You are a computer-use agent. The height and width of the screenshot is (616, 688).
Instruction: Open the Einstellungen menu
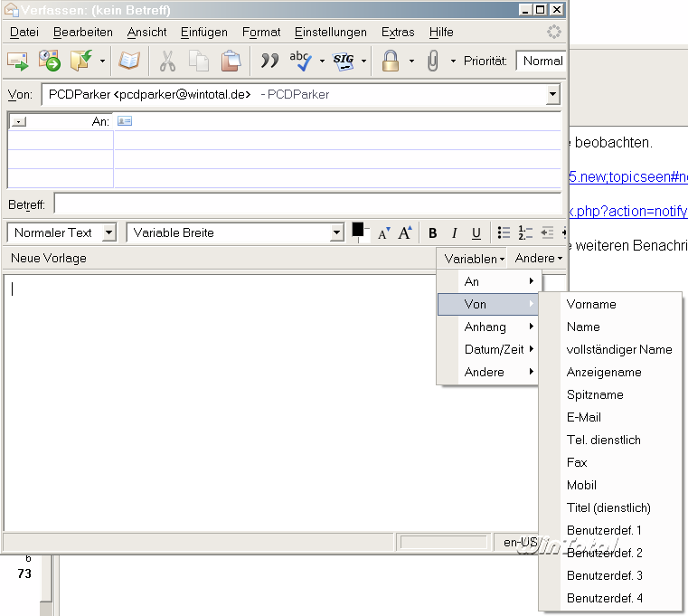point(330,32)
